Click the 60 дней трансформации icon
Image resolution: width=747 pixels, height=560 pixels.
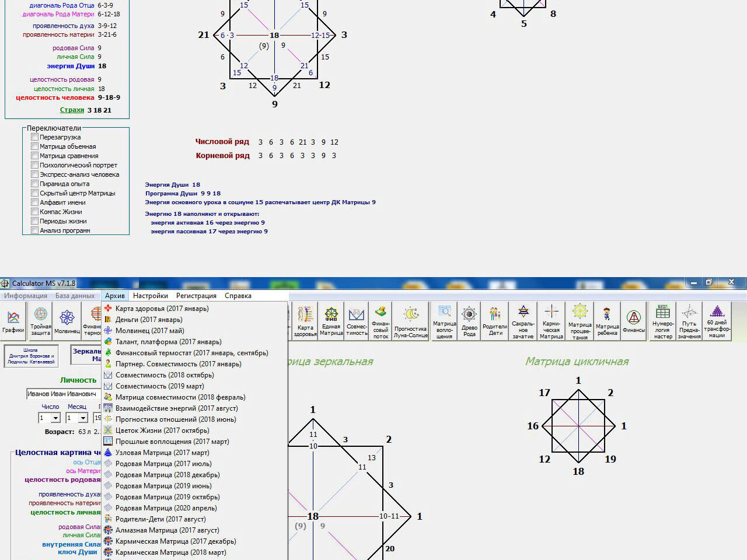[x=717, y=321]
